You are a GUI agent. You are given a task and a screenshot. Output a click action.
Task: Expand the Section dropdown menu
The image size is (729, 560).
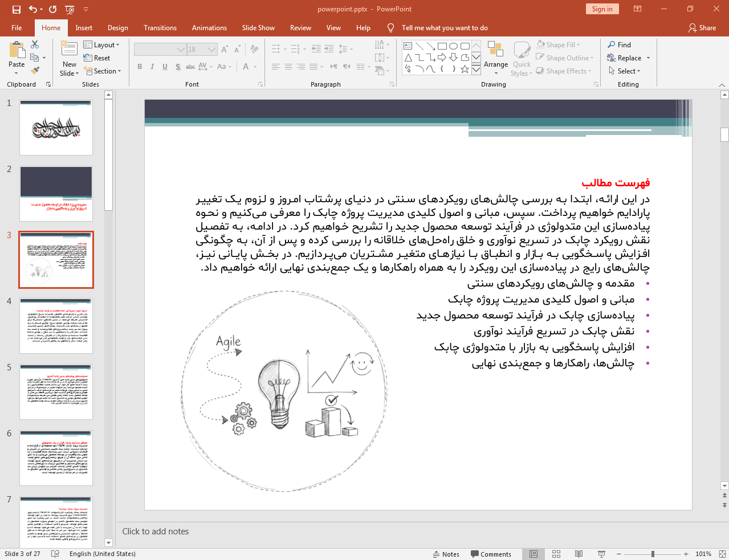point(103,71)
